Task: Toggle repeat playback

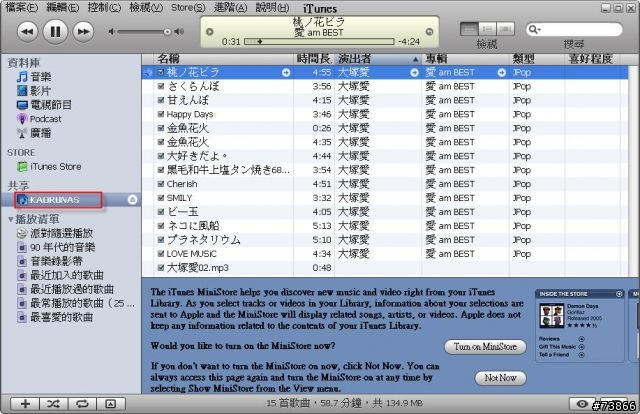Action: pyautogui.click(x=82, y=404)
